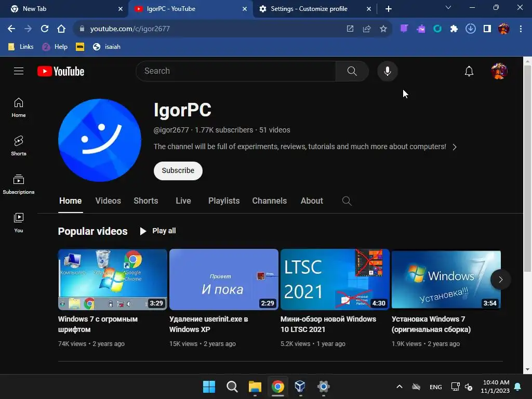Open the Extensions puzzle icon
532x399 pixels.
tap(454, 29)
